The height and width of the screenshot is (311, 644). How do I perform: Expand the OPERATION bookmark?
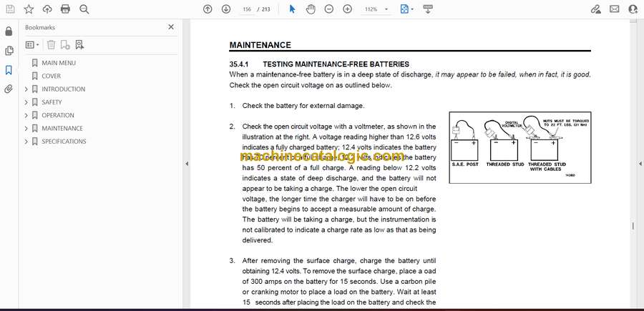(26, 115)
